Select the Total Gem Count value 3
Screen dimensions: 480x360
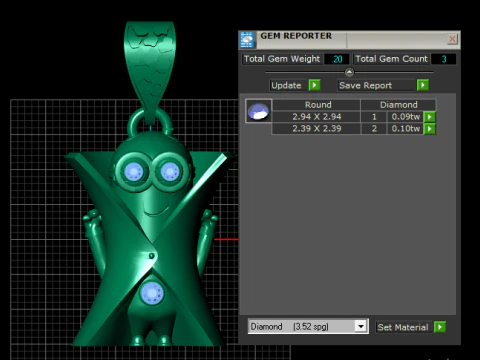(444, 59)
